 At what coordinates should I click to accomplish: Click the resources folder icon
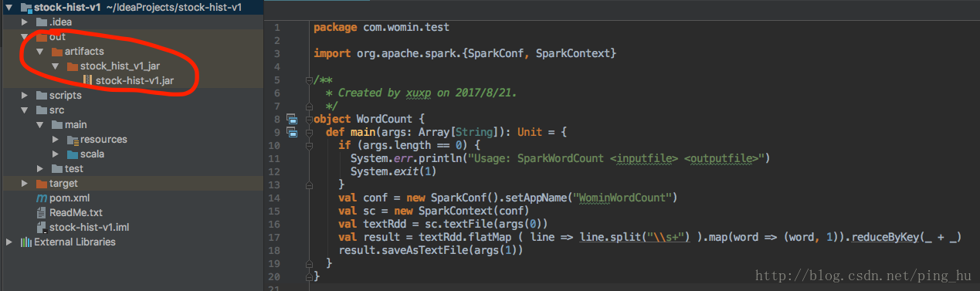pyautogui.click(x=73, y=140)
